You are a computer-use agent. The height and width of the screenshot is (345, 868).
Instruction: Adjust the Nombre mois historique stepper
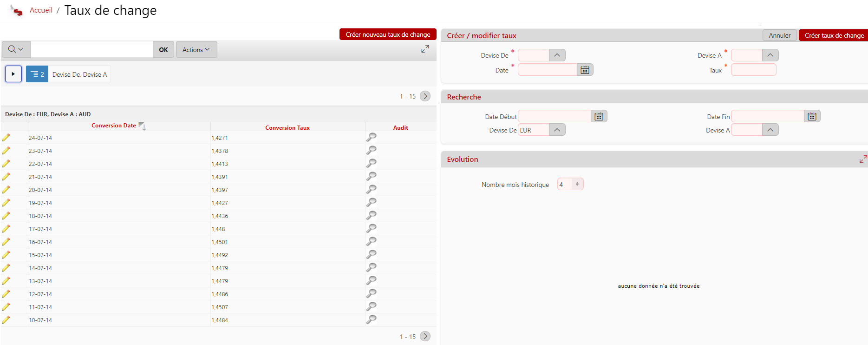pos(577,184)
